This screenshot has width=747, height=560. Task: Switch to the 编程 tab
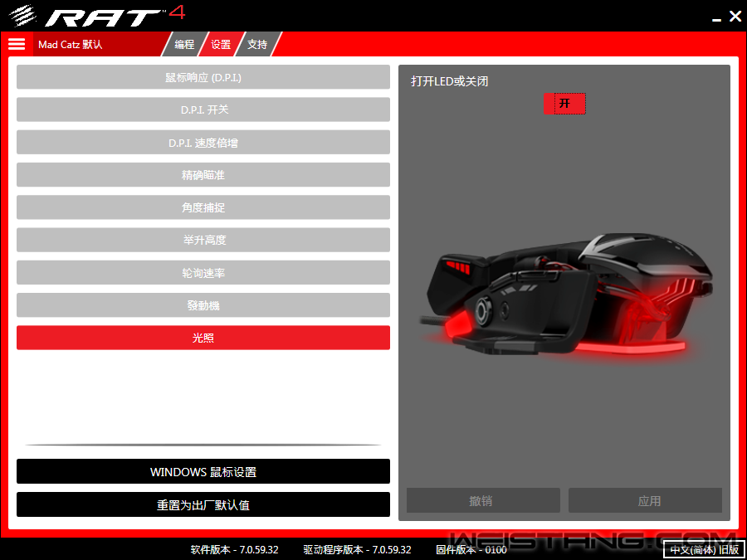coord(184,44)
